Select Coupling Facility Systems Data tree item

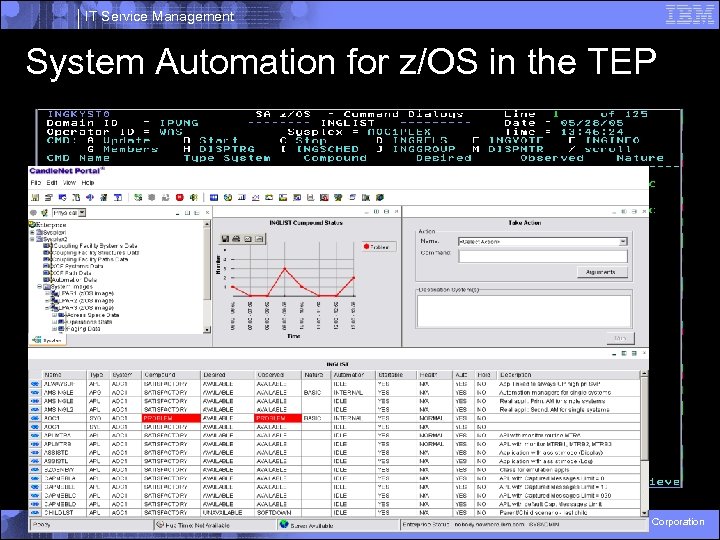tap(95, 246)
